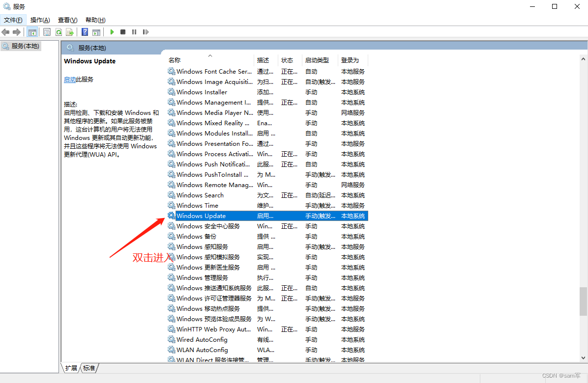The height and width of the screenshot is (383, 588).
Task: Switch to the 标准 tab
Action: [x=89, y=368]
